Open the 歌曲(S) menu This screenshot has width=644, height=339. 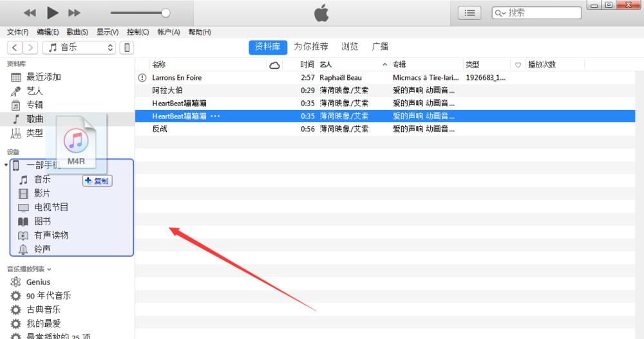[77, 32]
